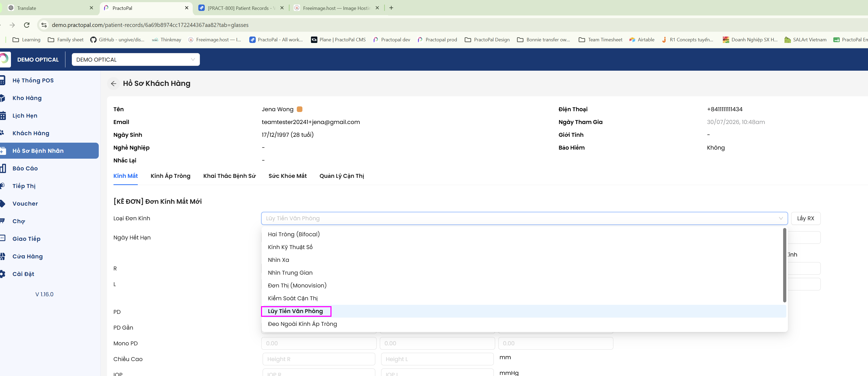The width and height of the screenshot is (868, 376).
Task: Open the Sức Khỏe Mắt tab
Action: pyautogui.click(x=287, y=176)
